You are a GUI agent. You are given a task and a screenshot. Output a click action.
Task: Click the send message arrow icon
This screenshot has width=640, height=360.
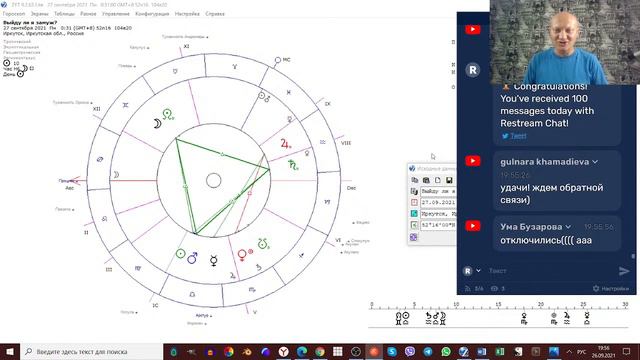click(624, 271)
